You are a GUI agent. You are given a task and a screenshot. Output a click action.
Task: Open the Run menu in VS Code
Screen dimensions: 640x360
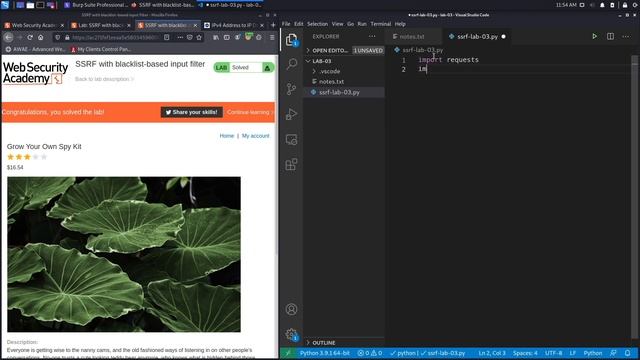tap(362, 24)
